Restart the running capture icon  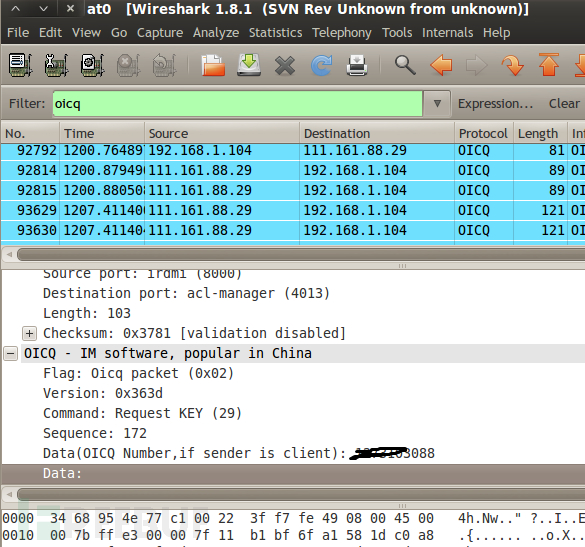pos(164,65)
